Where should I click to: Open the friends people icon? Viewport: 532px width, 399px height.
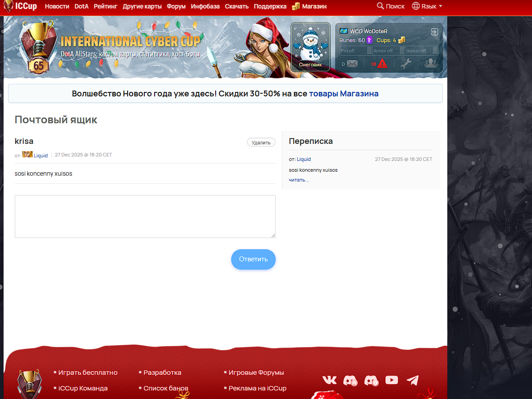point(431,64)
